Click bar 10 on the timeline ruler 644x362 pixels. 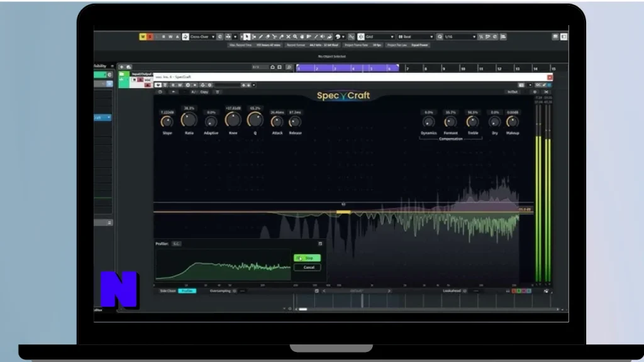462,69
